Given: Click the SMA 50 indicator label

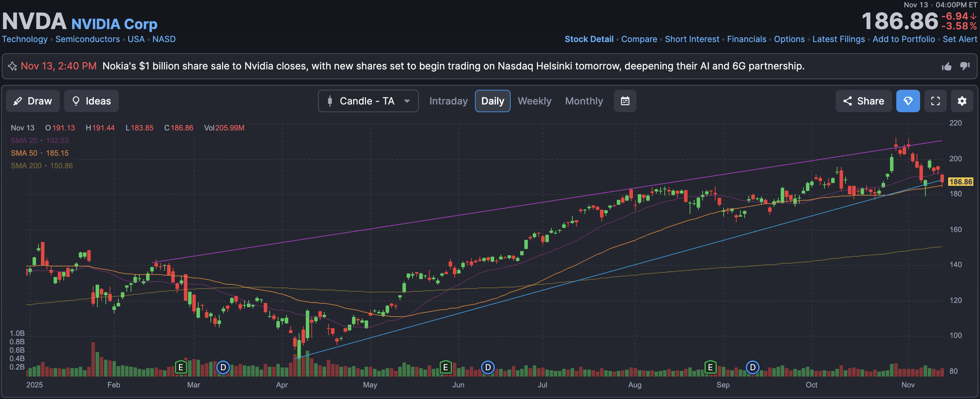Looking at the screenshot, I should (x=24, y=153).
